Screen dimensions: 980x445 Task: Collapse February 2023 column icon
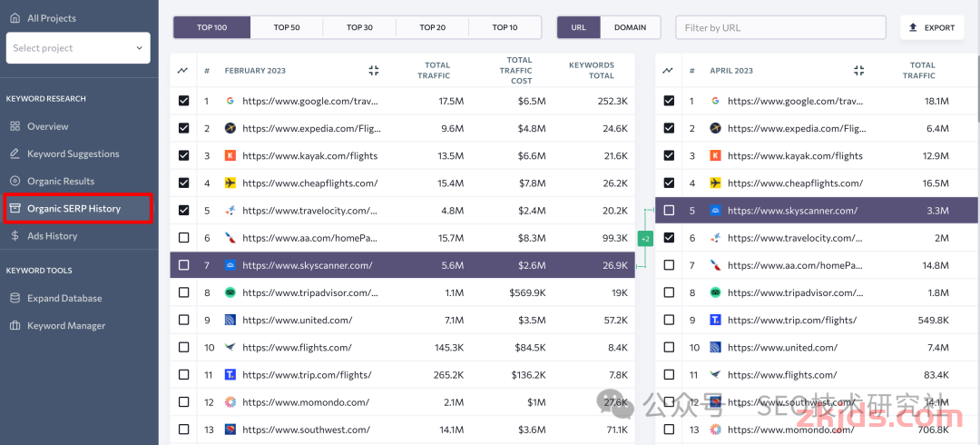point(374,71)
